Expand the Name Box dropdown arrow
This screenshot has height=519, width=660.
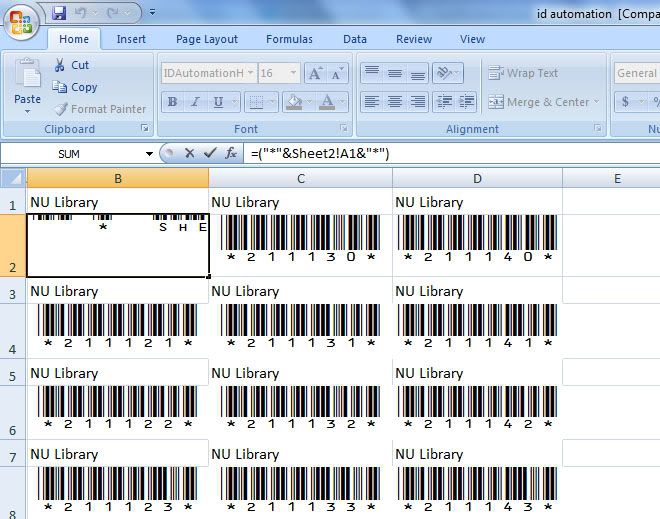pyautogui.click(x=149, y=154)
